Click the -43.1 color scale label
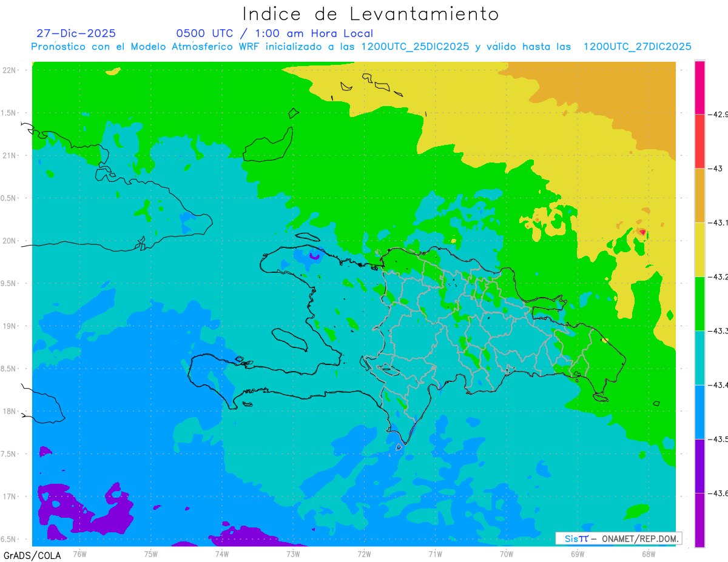The height and width of the screenshot is (562, 728). [x=718, y=222]
